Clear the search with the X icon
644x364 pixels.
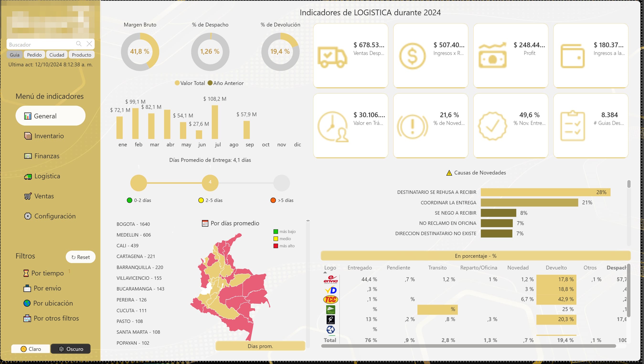89,44
